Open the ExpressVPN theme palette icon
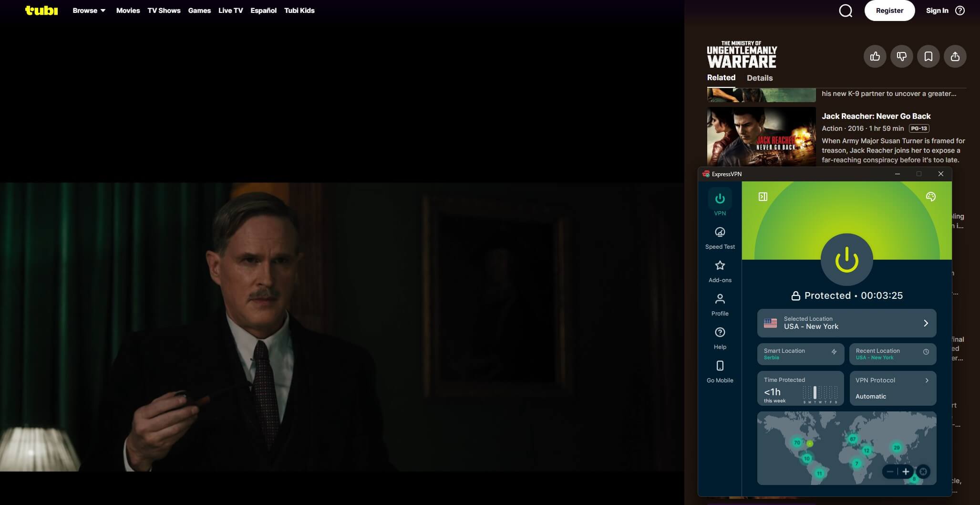 pos(931,197)
